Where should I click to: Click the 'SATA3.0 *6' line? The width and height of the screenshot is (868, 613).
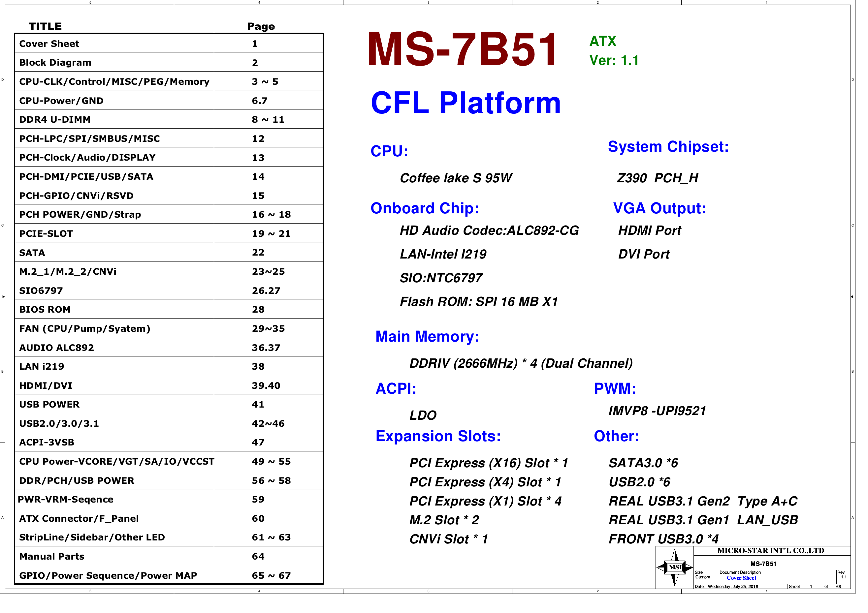[643, 463]
